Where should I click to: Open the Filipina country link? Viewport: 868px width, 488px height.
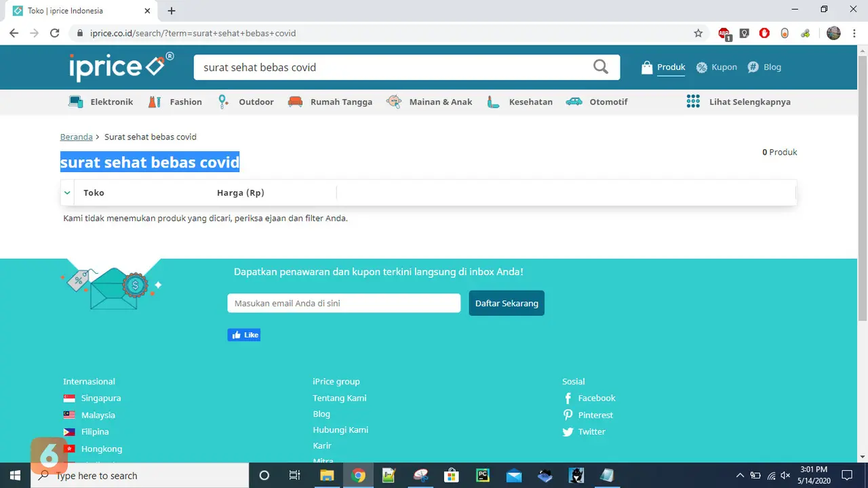(86, 432)
